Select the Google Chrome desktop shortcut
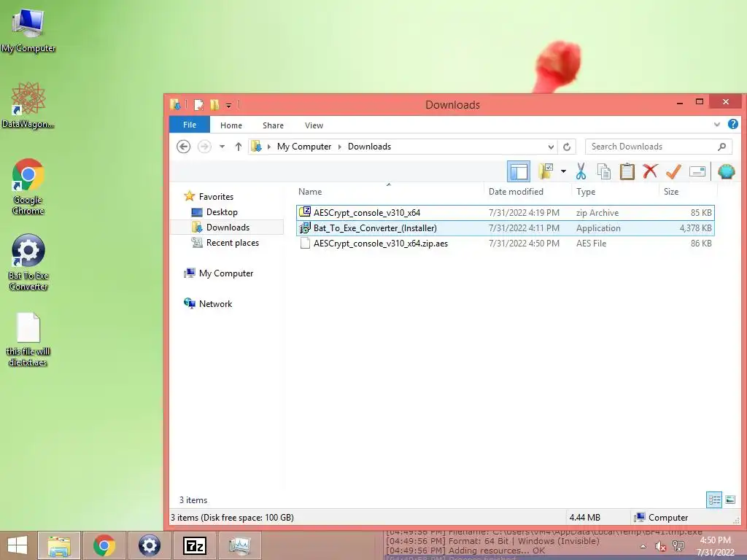This screenshot has width=747, height=560. (x=28, y=187)
